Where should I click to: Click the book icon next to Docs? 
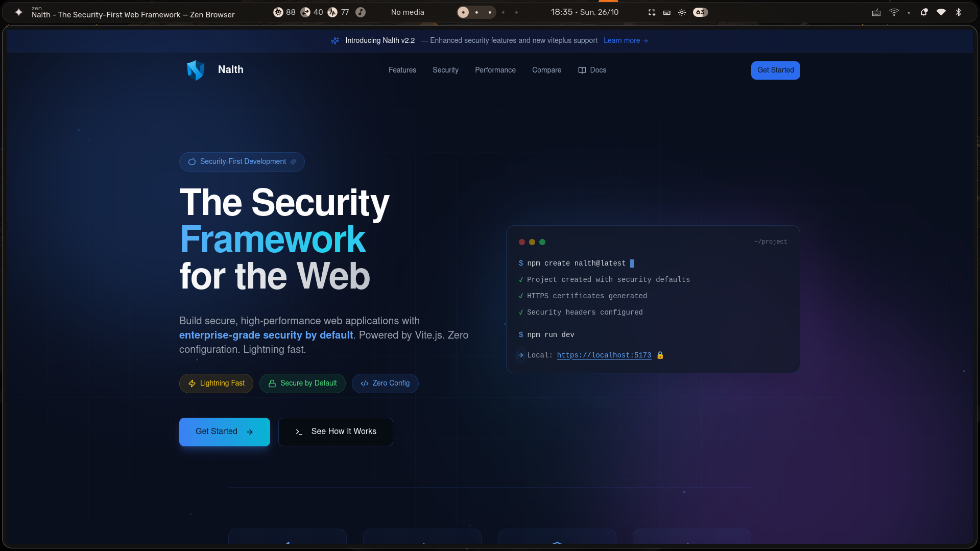[x=582, y=70]
